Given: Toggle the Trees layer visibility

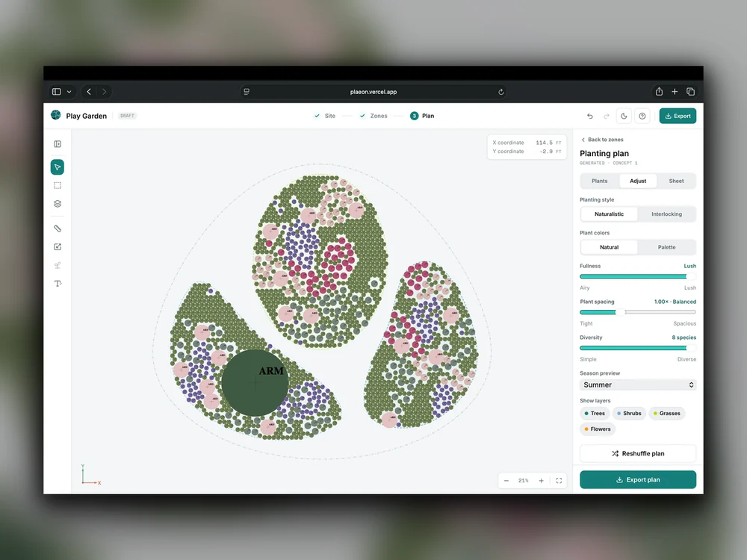Looking at the screenshot, I should pos(595,414).
